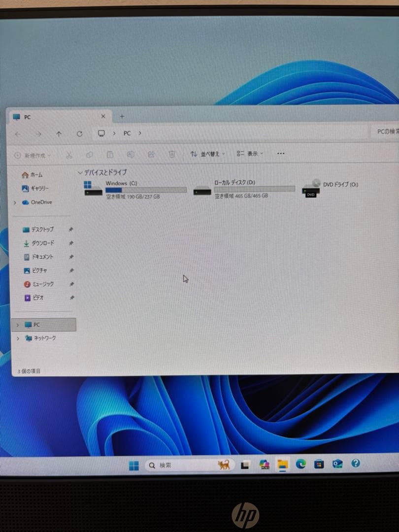Select the PC tab
Viewport: 399px width, 532px height.
pyautogui.click(x=60, y=117)
